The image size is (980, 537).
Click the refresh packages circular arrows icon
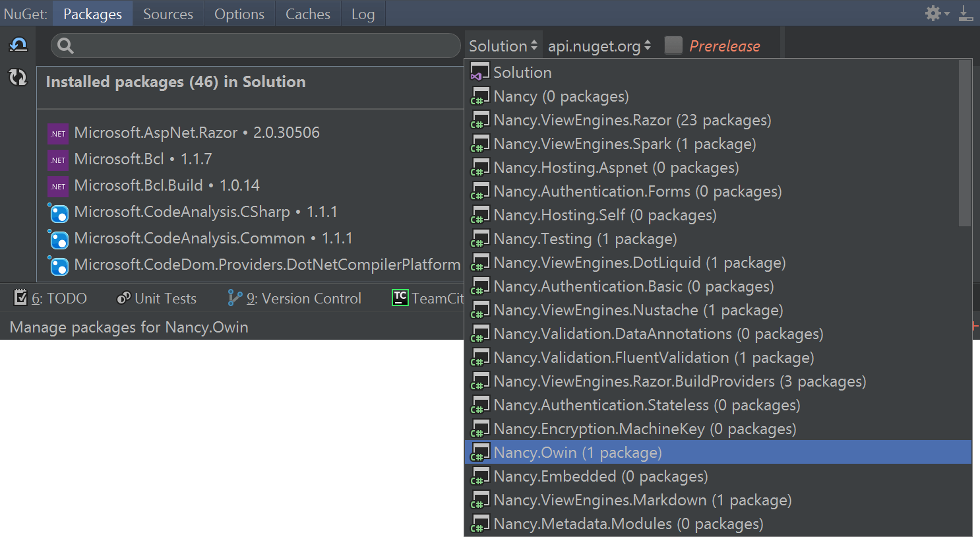pyautogui.click(x=18, y=77)
